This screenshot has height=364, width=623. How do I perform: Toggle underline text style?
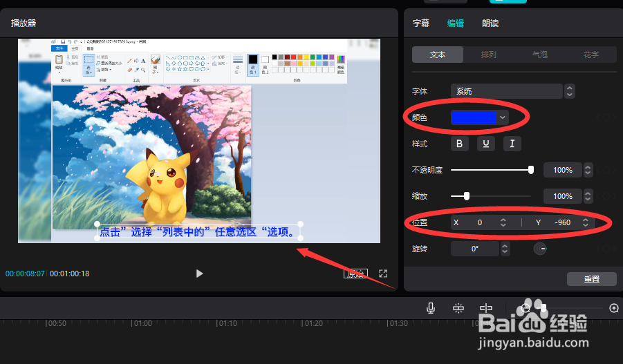[x=486, y=144]
